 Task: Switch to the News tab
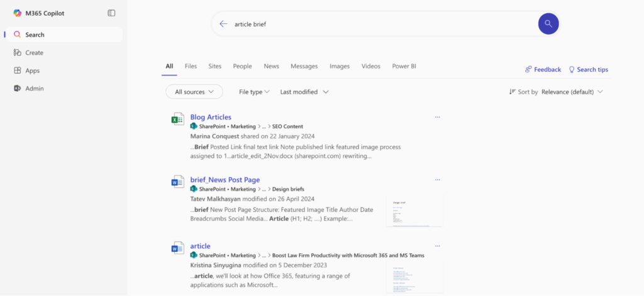tap(272, 66)
